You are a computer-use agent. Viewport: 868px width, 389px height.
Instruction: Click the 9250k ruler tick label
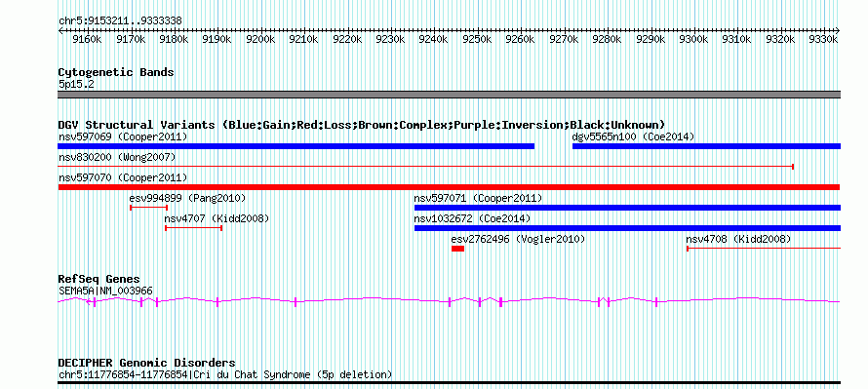[x=477, y=40]
